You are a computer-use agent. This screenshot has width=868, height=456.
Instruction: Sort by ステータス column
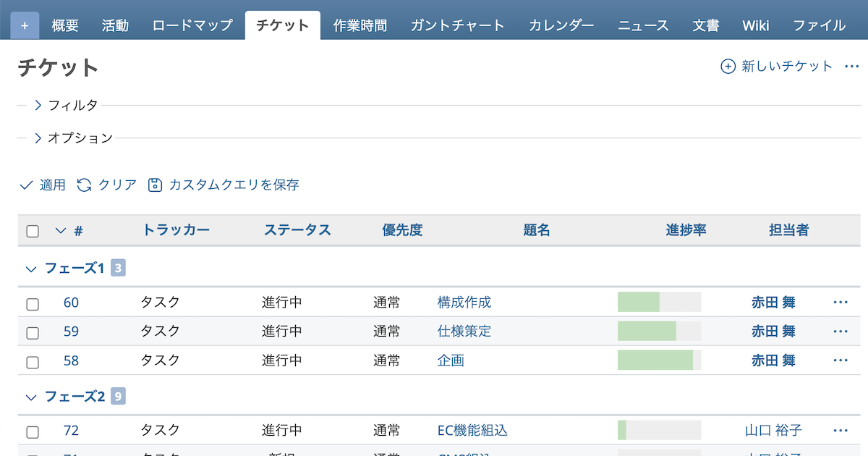pos(297,231)
